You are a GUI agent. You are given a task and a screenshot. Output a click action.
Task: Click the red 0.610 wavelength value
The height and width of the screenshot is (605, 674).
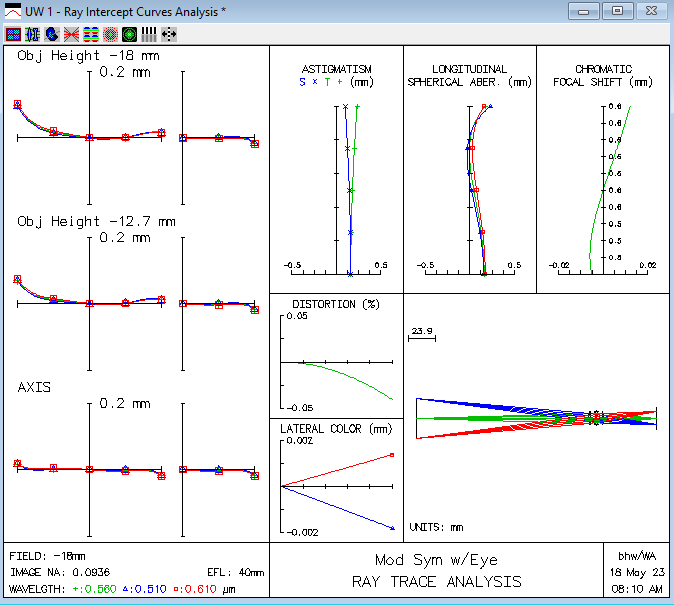click(195, 589)
